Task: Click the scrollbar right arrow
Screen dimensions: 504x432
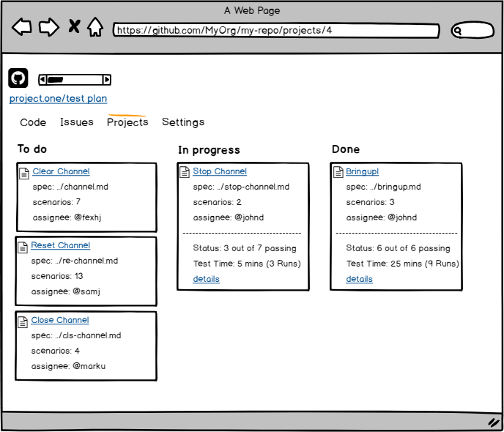Action: point(107,79)
